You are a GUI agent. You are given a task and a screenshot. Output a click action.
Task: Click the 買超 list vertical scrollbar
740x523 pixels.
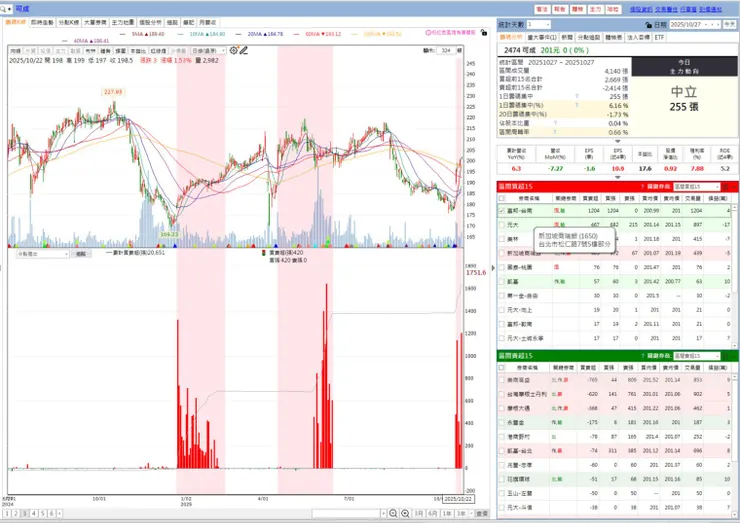click(735, 276)
